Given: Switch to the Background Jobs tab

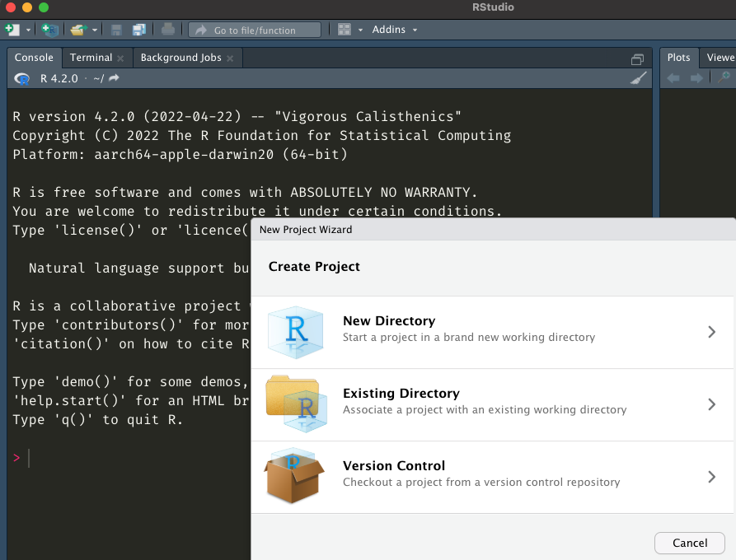Looking at the screenshot, I should pyautogui.click(x=180, y=58).
